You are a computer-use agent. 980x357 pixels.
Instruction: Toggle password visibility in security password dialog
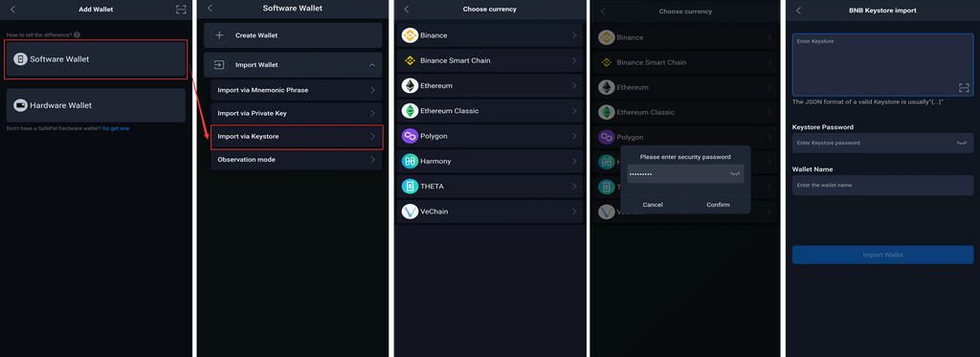tap(734, 174)
